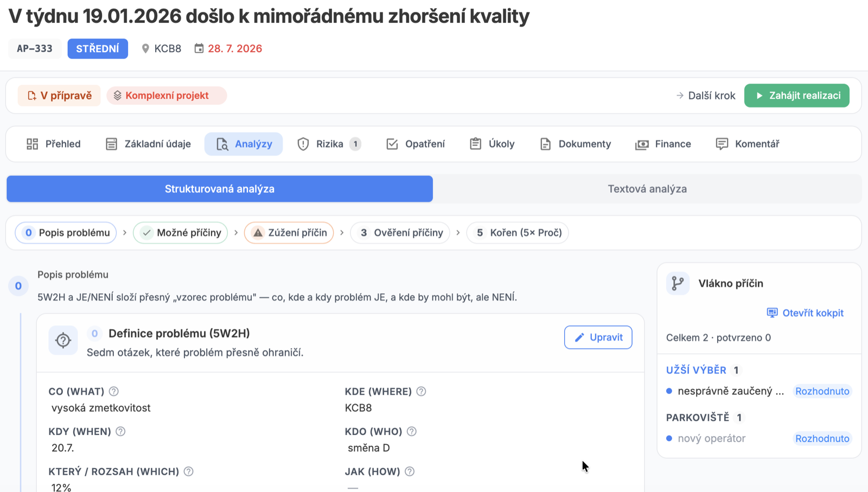
Task: Click the target icon of Definice problému
Action: click(x=63, y=340)
